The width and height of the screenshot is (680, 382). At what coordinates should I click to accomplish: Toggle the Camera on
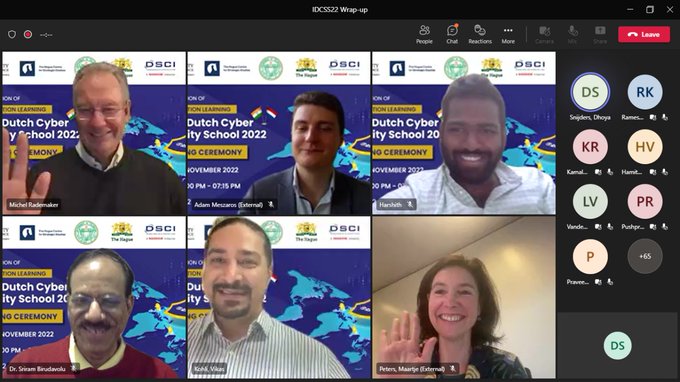click(544, 34)
